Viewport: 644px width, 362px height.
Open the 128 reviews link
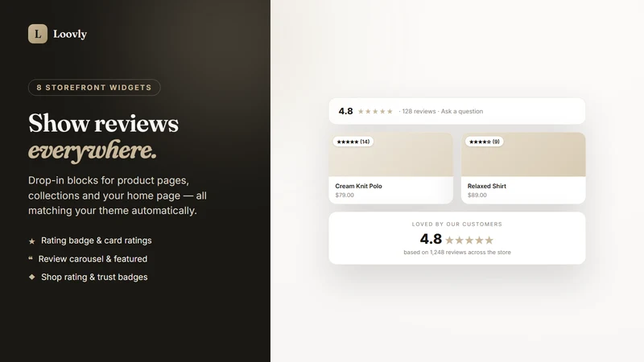[419, 111]
